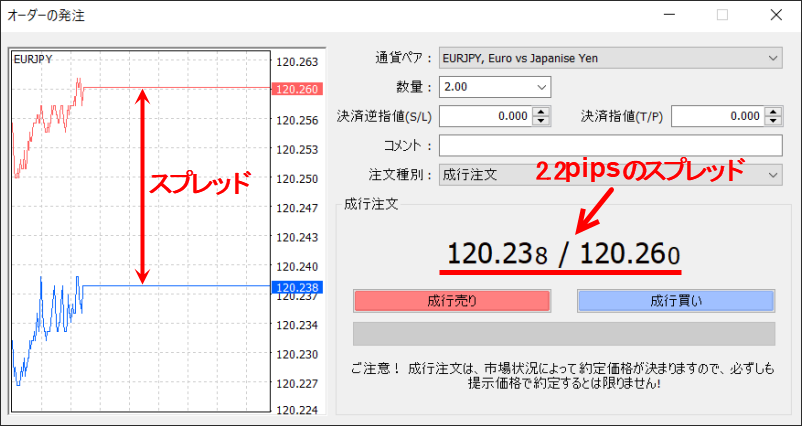Increase 決済指値(T/P) with the up arrow

point(773,112)
